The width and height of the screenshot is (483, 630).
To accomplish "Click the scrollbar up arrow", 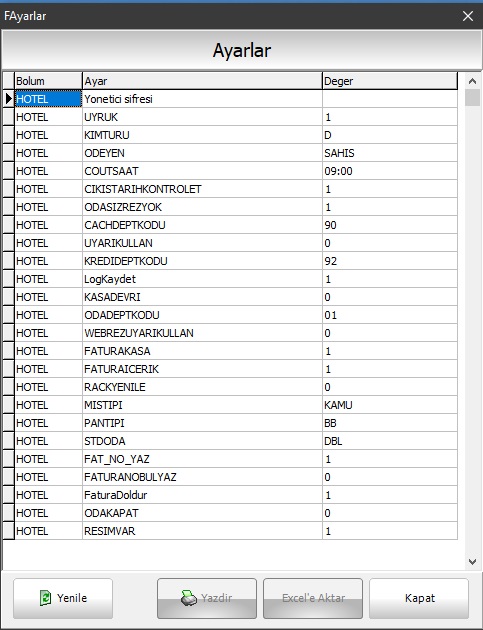I will pyautogui.click(x=473, y=81).
